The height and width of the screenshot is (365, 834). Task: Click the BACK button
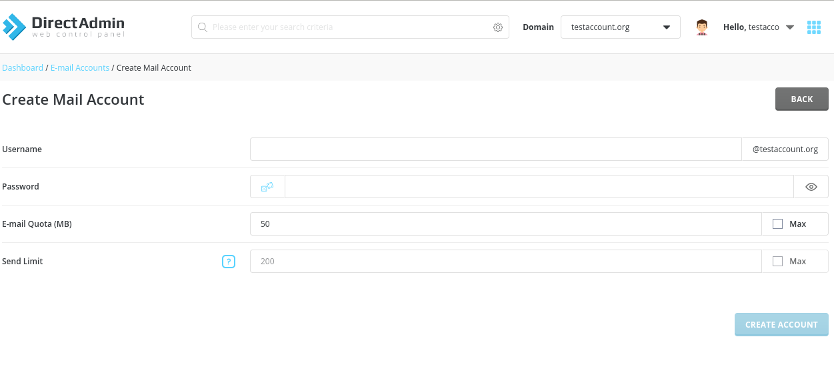point(802,99)
